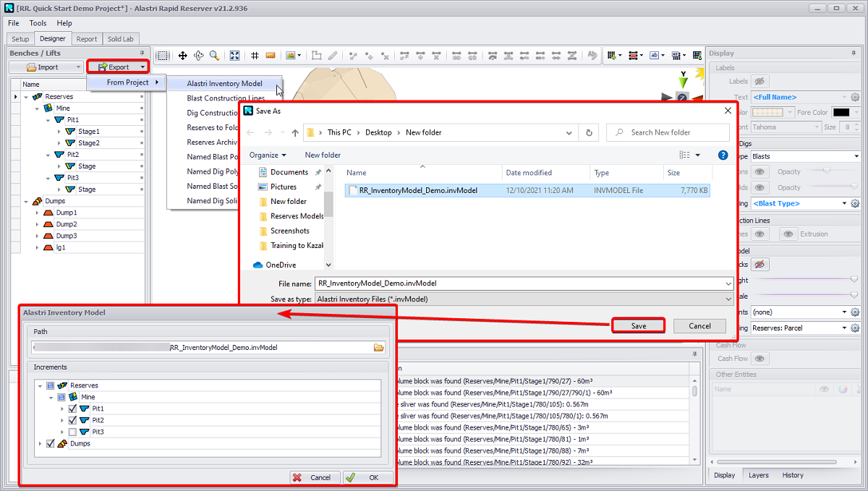Switch to the Report tab
Screen dimensions: 868x491
click(x=87, y=39)
